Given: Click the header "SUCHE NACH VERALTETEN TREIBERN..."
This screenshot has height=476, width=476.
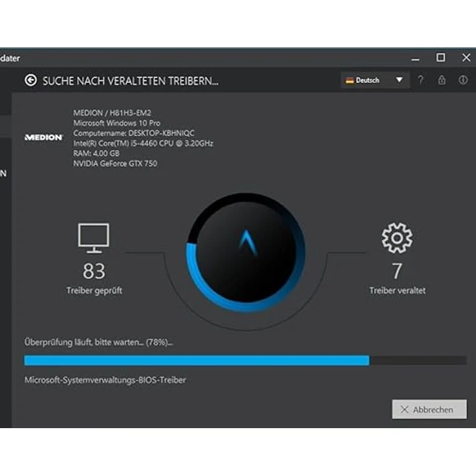Looking at the screenshot, I should coord(131,81).
